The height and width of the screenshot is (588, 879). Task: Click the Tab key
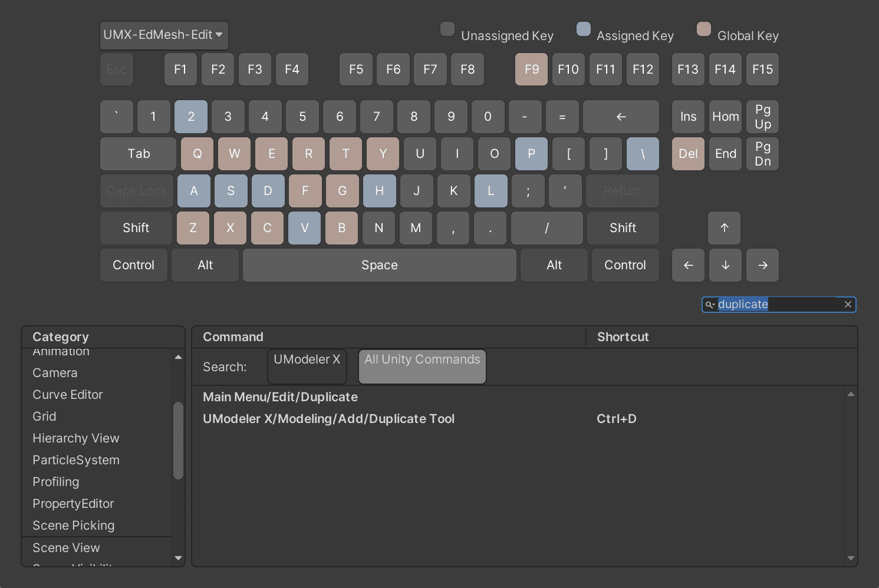(139, 154)
